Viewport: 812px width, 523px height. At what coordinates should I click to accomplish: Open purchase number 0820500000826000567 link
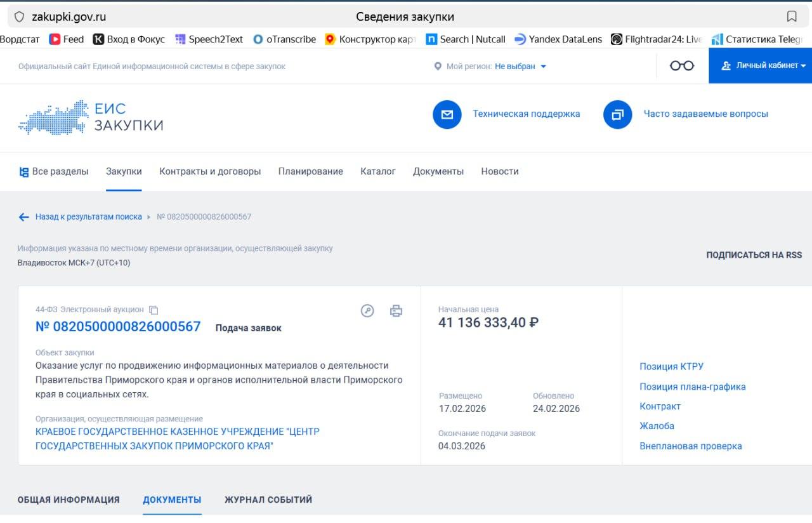pyautogui.click(x=118, y=327)
